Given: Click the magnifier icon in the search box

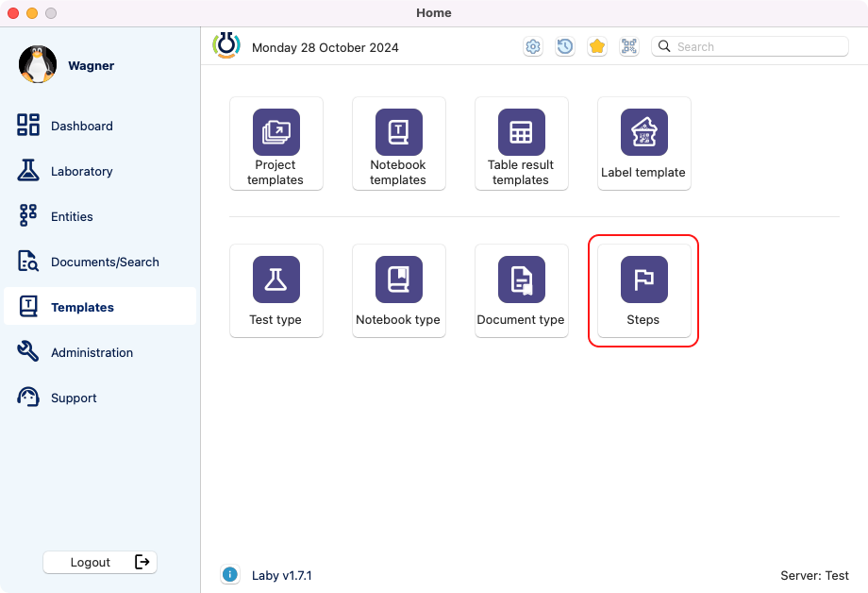Looking at the screenshot, I should 664,46.
